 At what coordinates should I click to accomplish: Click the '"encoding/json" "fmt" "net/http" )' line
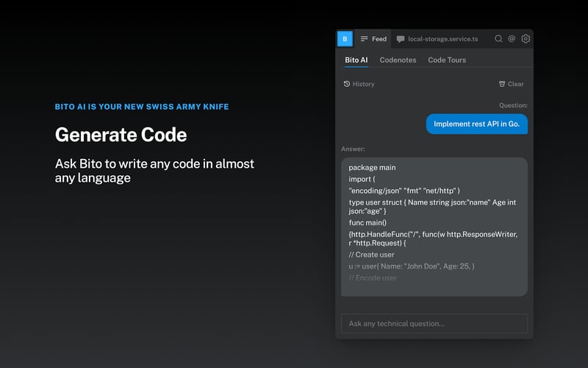pyautogui.click(x=404, y=191)
